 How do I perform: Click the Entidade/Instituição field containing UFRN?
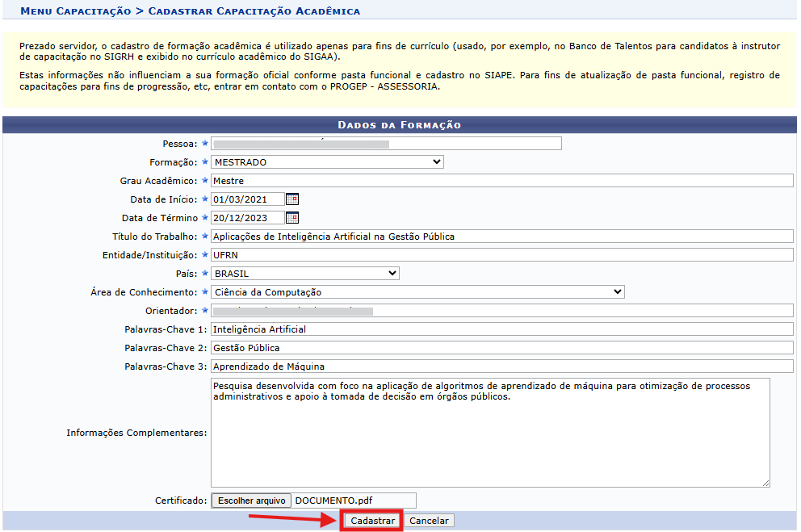pyautogui.click(x=502, y=255)
